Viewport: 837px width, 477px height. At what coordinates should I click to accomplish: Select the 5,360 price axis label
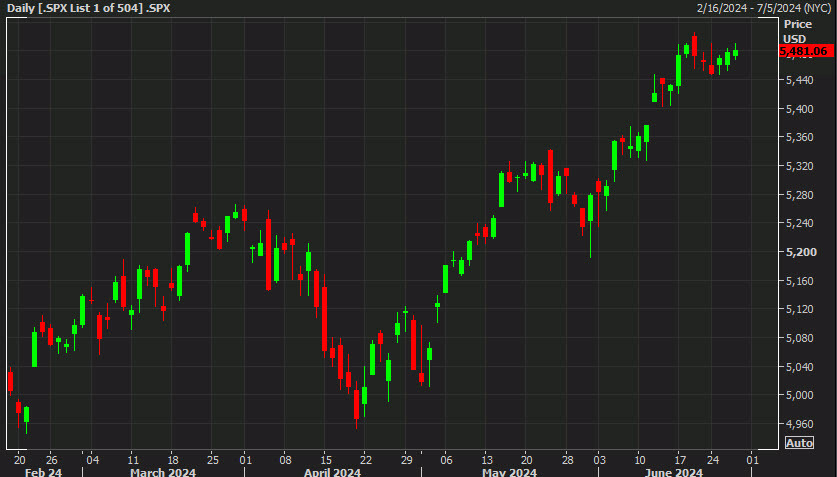(x=800, y=137)
